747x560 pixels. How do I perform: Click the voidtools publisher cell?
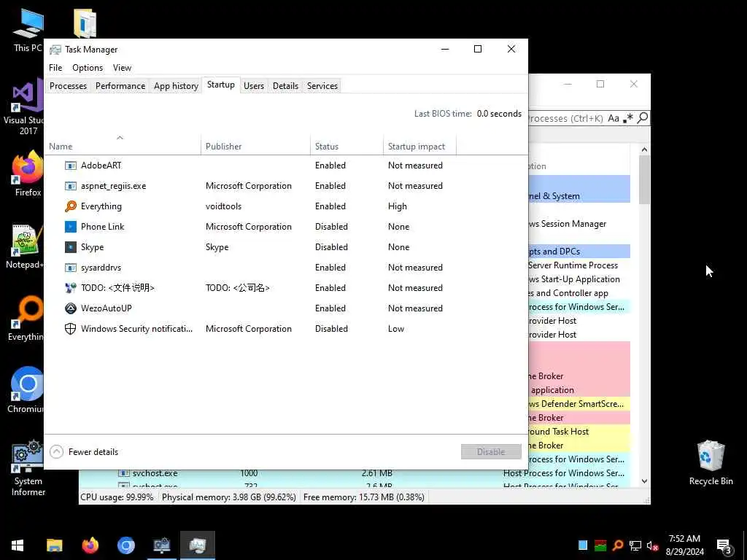[x=223, y=206]
